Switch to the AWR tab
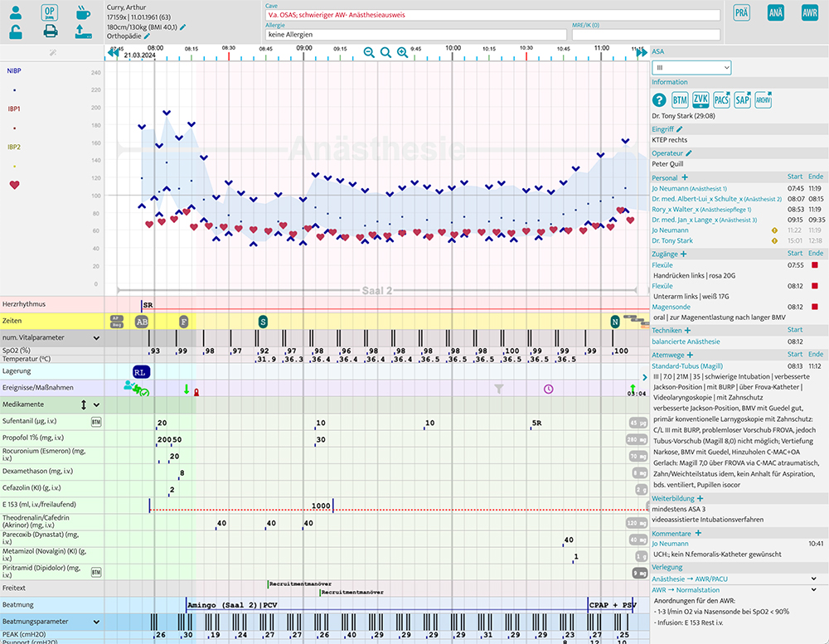This screenshot has width=829, height=644. (809, 12)
